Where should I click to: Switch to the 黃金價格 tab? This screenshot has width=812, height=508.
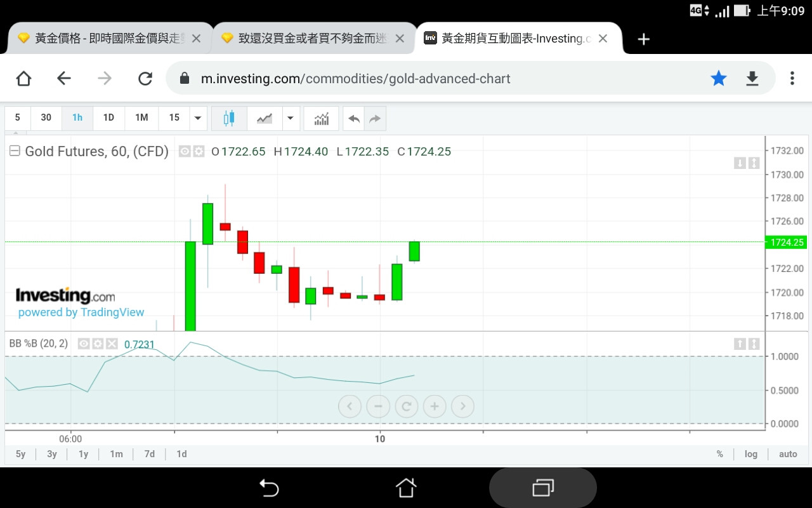[x=109, y=39]
